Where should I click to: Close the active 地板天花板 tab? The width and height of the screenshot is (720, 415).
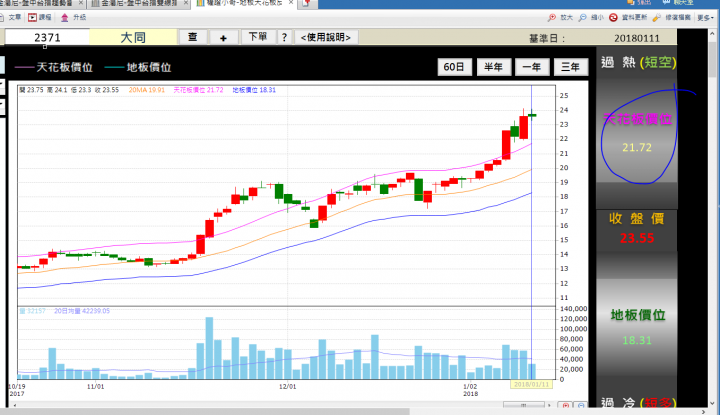(291, 3)
